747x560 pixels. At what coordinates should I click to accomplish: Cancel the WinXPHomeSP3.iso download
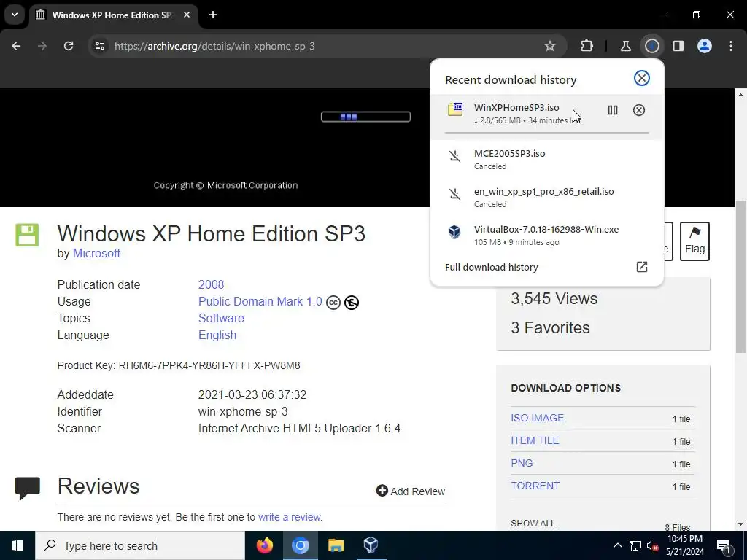(639, 111)
